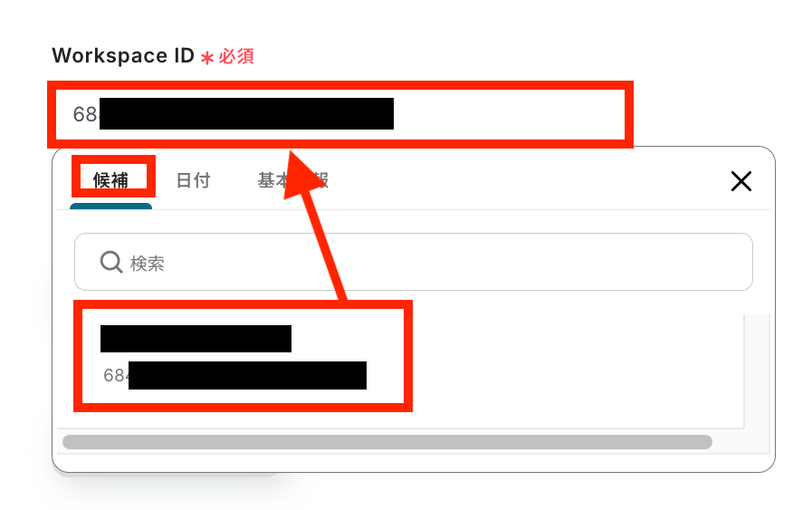
Task: Click the red 必須 required marker
Action: (x=235, y=56)
